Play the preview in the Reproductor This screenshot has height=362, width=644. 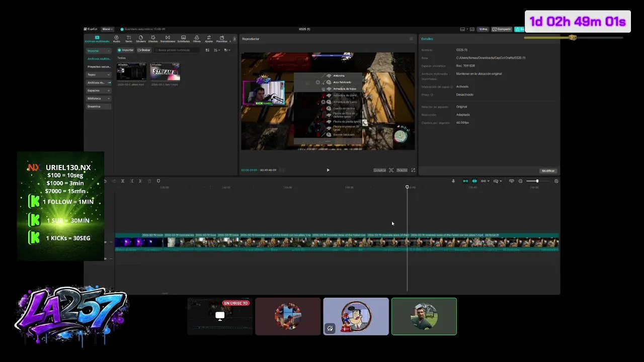tap(328, 170)
